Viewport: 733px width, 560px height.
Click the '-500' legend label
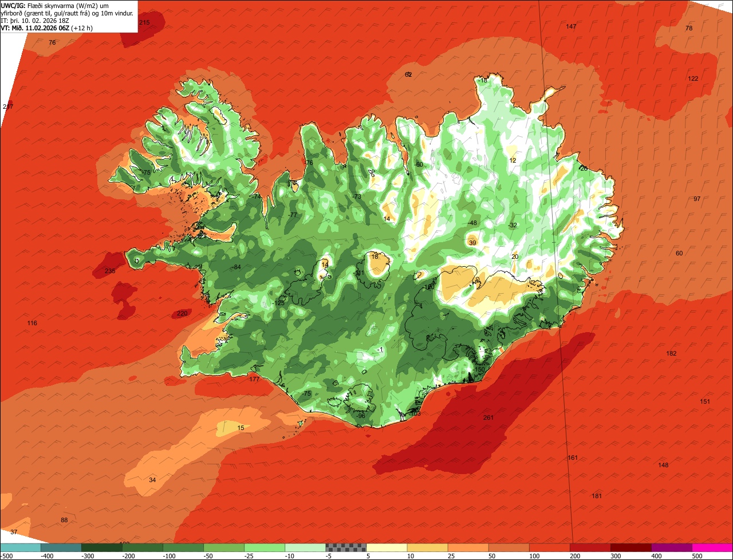click(7, 555)
